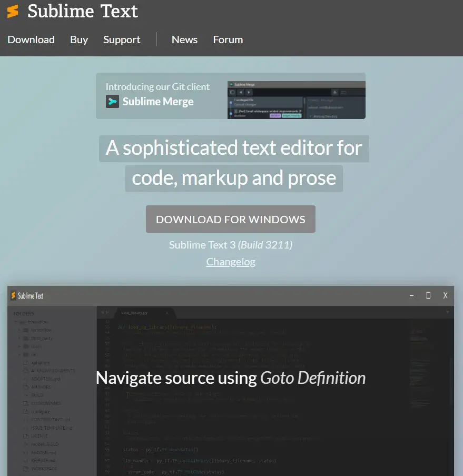
Task: Click the 'lib_handle = py_tf.TF_LoadLibrary' code line
Action: [200, 461]
